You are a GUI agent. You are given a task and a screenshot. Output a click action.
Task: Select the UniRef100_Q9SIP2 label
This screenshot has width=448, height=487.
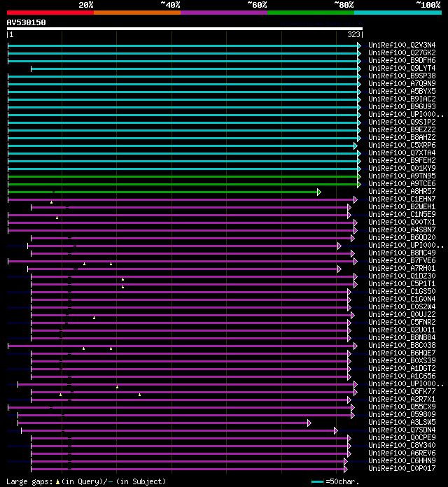click(402, 122)
